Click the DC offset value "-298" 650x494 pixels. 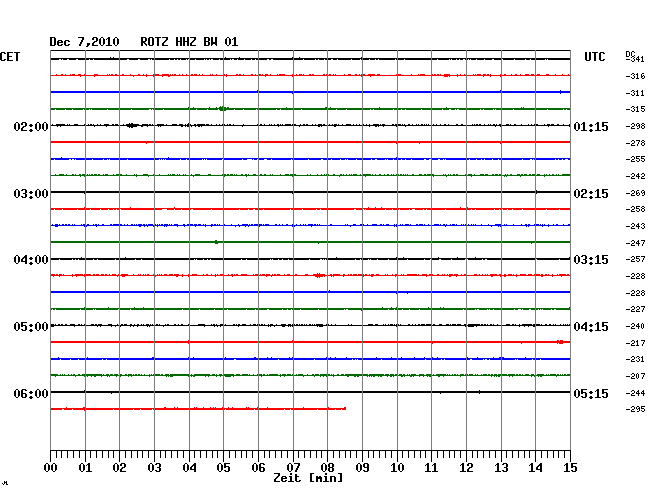coord(635,126)
